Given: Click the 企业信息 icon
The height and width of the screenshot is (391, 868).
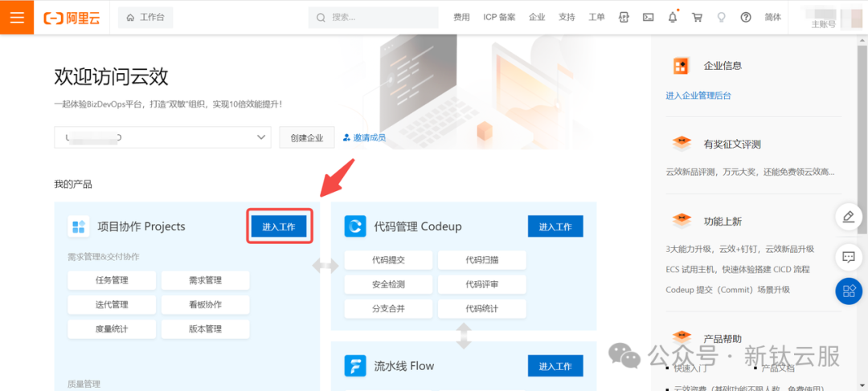Looking at the screenshot, I should (682, 66).
